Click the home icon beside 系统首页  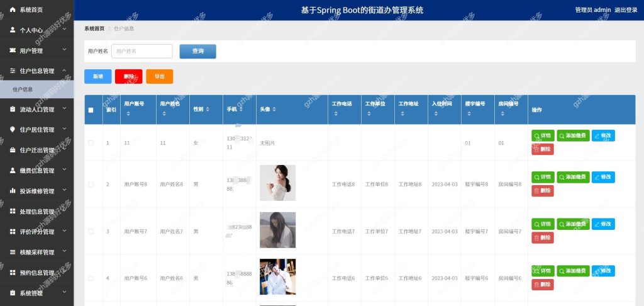click(13, 9)
